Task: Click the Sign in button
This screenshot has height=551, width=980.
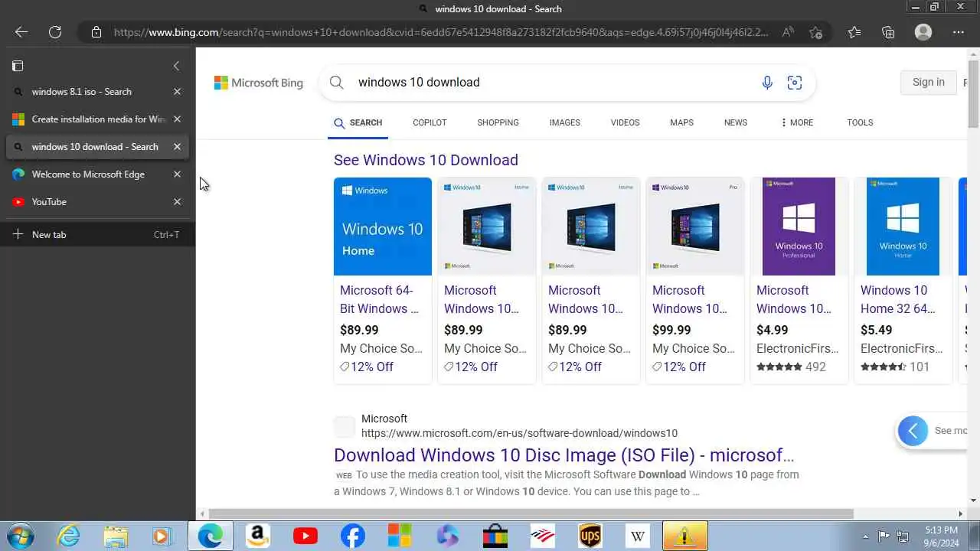Action: [929, 83]
